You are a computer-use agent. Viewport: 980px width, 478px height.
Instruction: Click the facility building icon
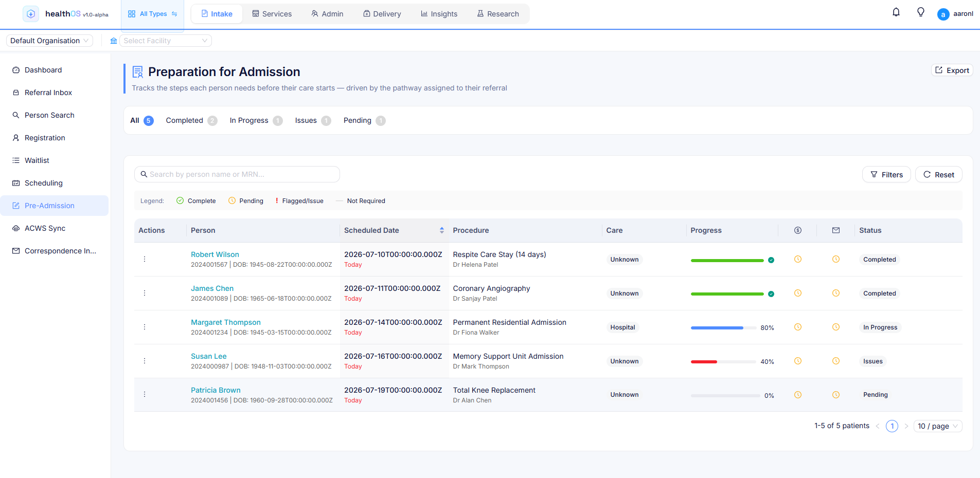(x=114, y=41)
